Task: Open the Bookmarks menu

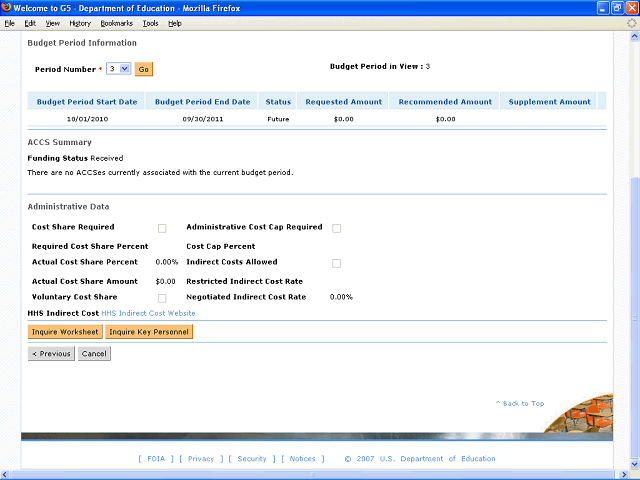Action: [x=117, y=23]
